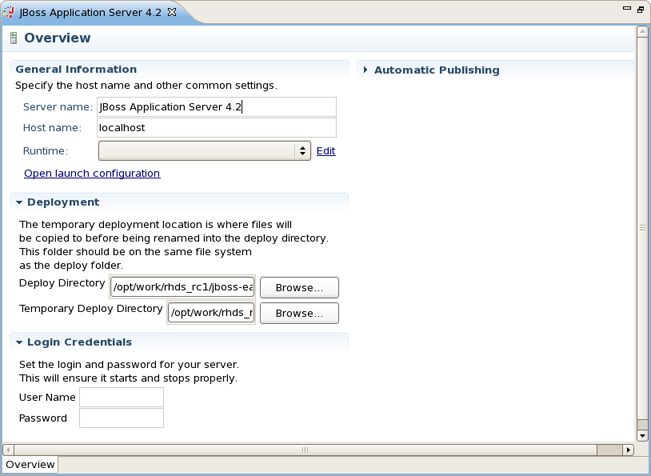Click the Temporary Deploy Directory path field
651x476 pixels.
[x=211, y=313]
